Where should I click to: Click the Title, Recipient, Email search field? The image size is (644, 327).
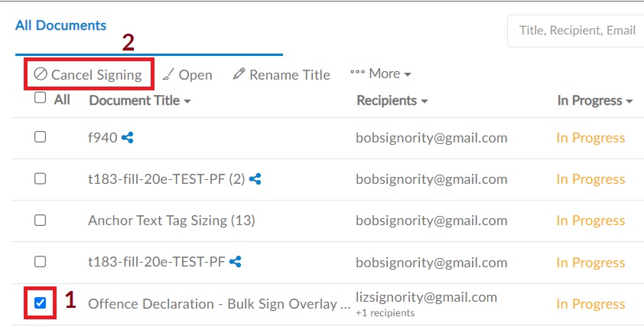pyautogui.click(x=576, y=31)
